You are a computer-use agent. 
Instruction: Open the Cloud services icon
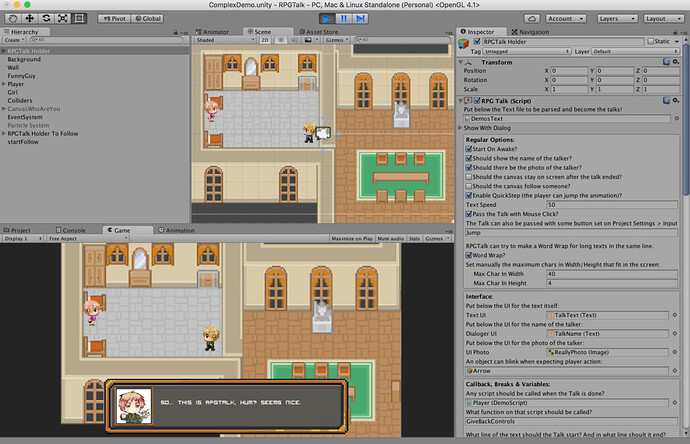[x=532, y=18]
